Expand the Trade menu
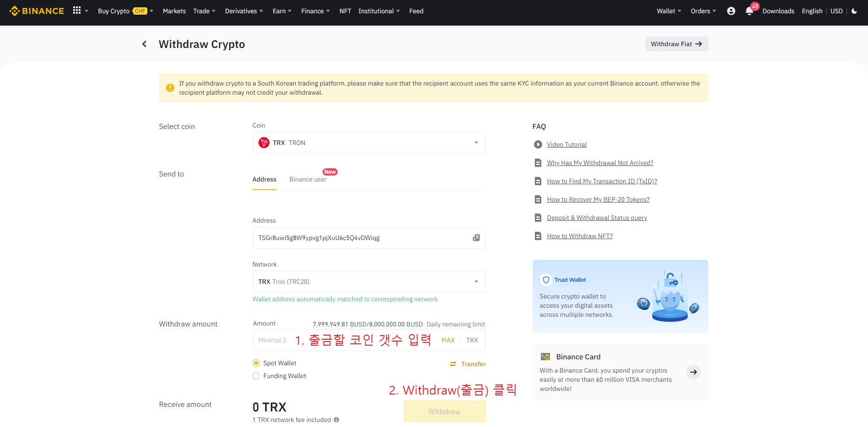 (x=204, y=11)
